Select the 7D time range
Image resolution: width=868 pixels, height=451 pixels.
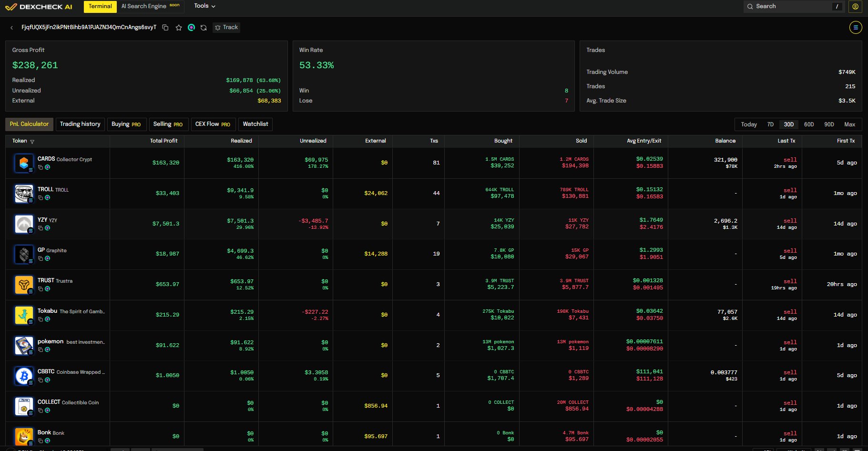pos(770,124)
